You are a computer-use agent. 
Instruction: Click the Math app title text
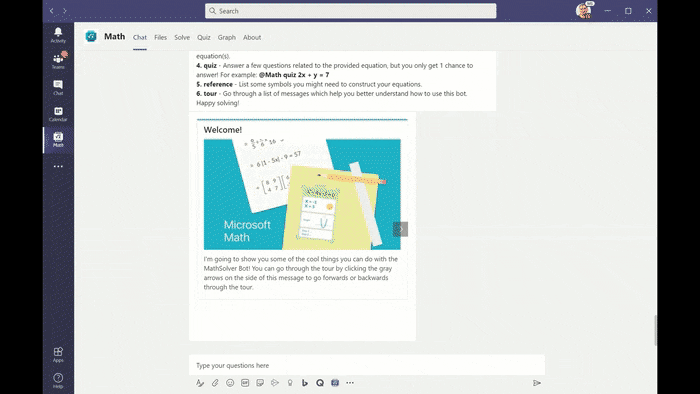click(115, 37)
